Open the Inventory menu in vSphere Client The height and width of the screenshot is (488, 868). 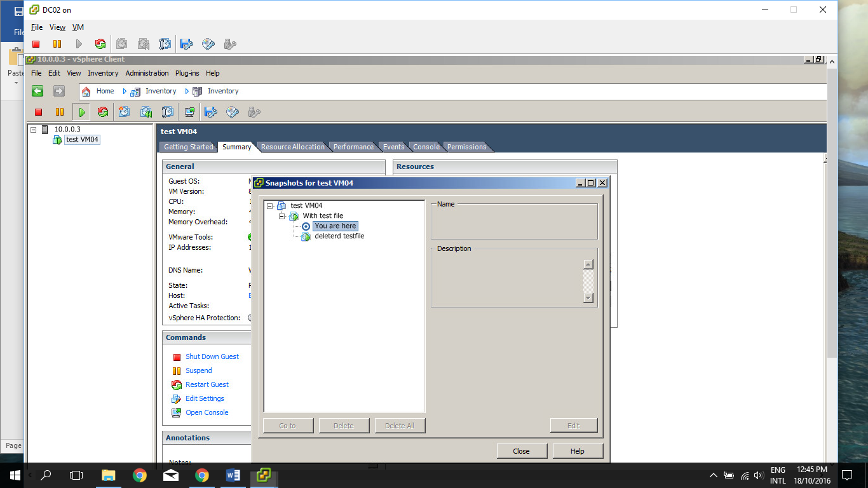103,73
